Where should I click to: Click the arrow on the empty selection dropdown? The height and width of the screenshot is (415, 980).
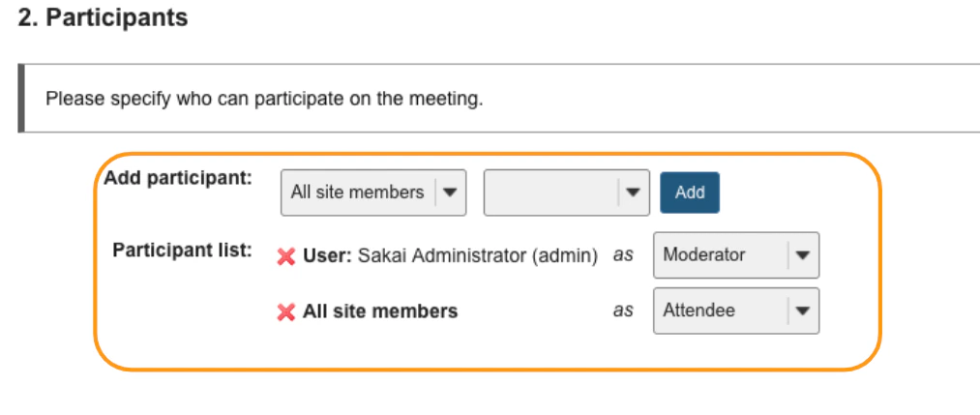[x=633, y=193]
